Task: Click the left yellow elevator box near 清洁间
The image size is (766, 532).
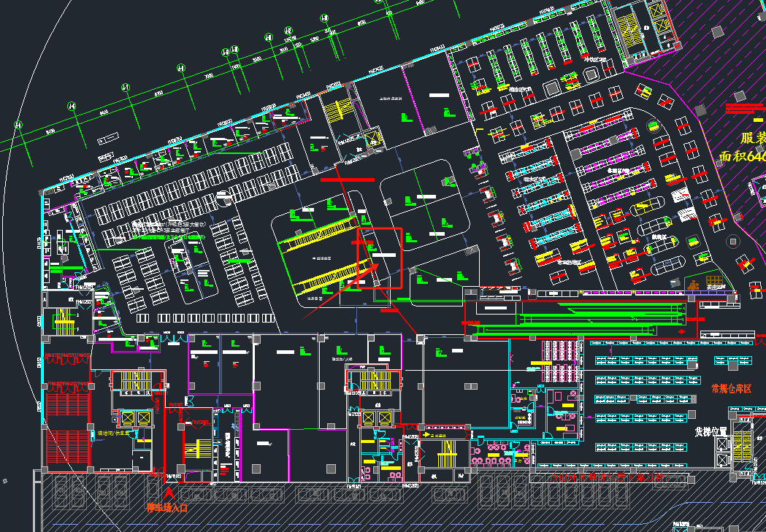Action: (124, 418)
